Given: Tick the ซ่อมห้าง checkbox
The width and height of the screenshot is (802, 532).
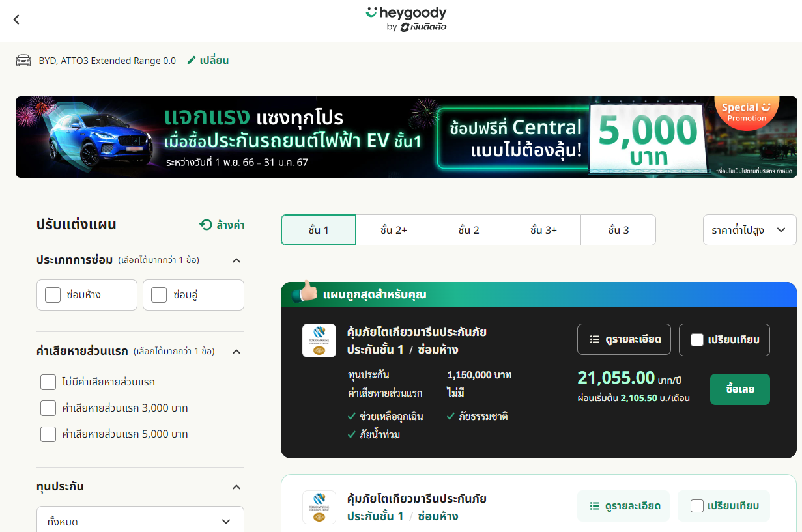Looking at the screenshot, I should coord(53,295).
